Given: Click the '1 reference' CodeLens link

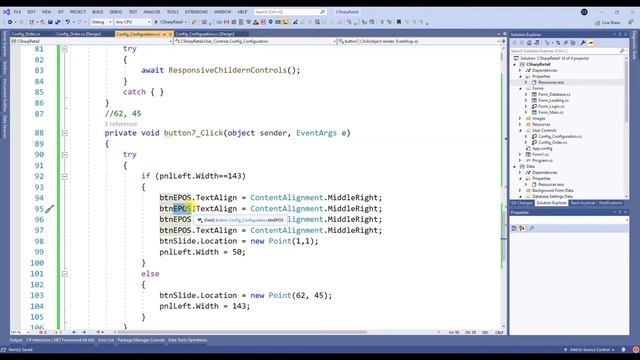Looking at the screenshot, I should tap(121, 124).
